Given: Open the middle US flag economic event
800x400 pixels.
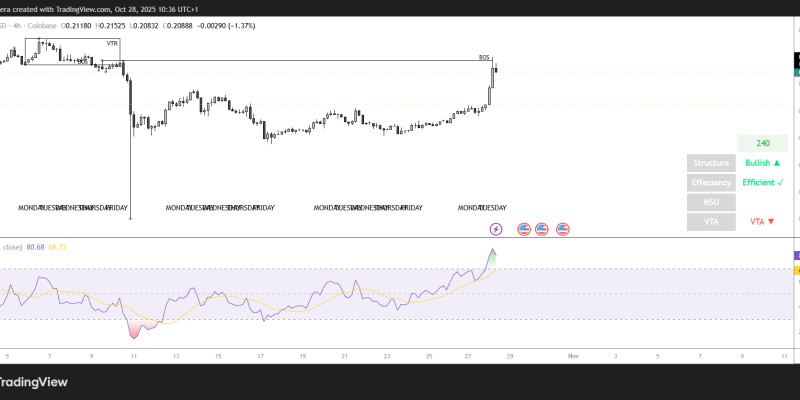Looking at the screenshot, I should (x=542, y=229).
